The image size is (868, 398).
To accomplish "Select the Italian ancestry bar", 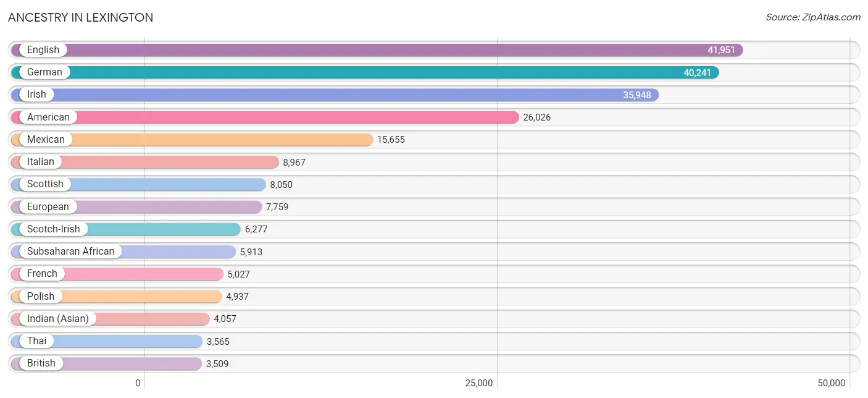I will pyautogui.click(x=145, y=162).
